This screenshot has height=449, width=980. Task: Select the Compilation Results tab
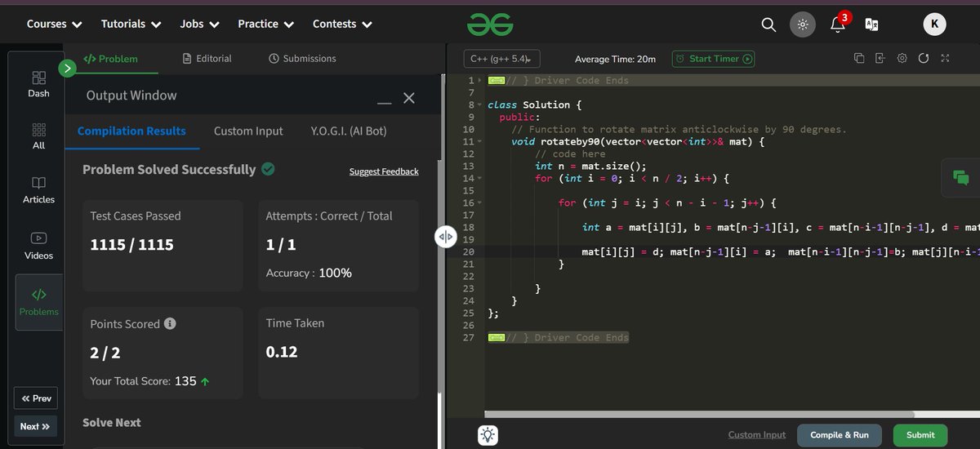tap(132, 131)
